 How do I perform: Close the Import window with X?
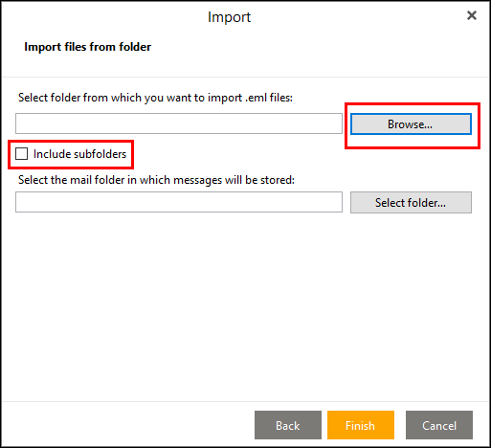[x=472, y=15]
